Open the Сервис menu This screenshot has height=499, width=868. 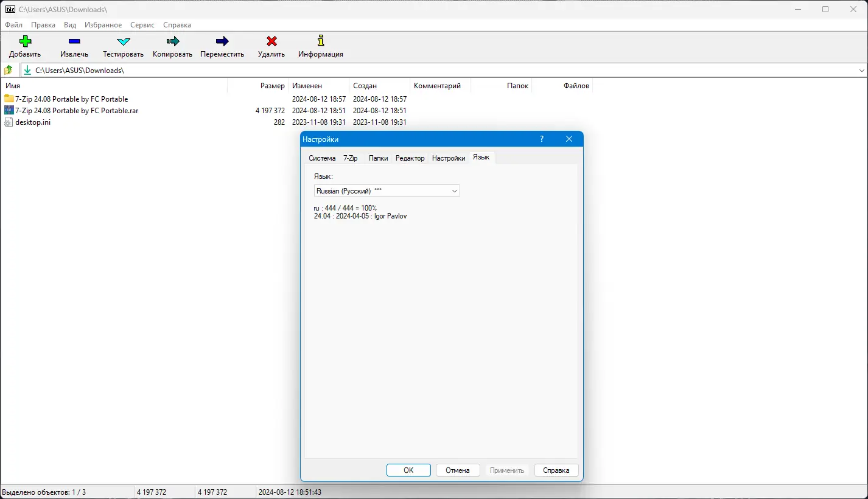click(x=142, y=25)
